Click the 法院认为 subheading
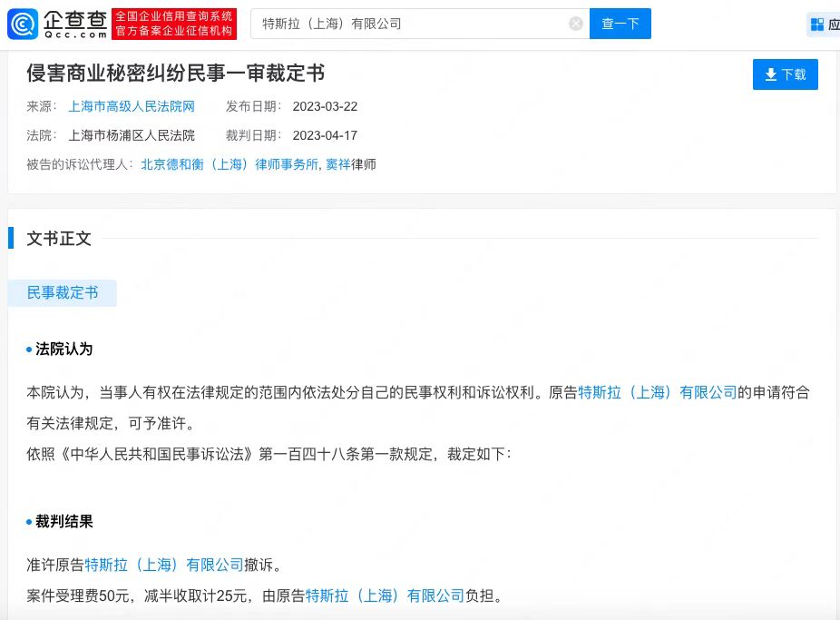Viewport: 840px width, 620px height. click(63, 349)
